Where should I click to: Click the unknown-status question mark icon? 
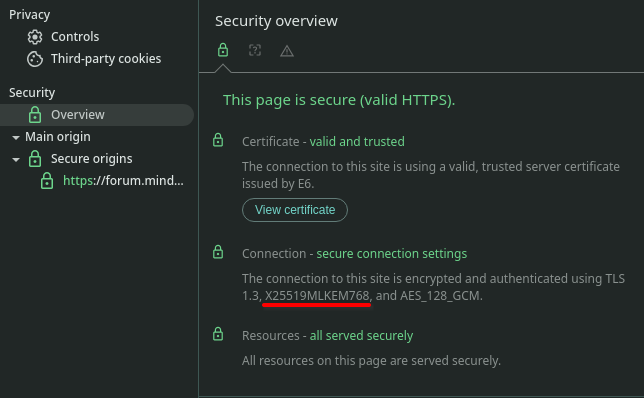[x=255, y=51]
